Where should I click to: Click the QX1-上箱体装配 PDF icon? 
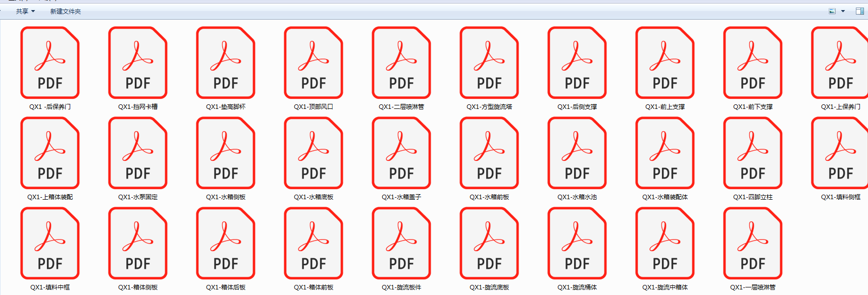[x=50, y=153]
